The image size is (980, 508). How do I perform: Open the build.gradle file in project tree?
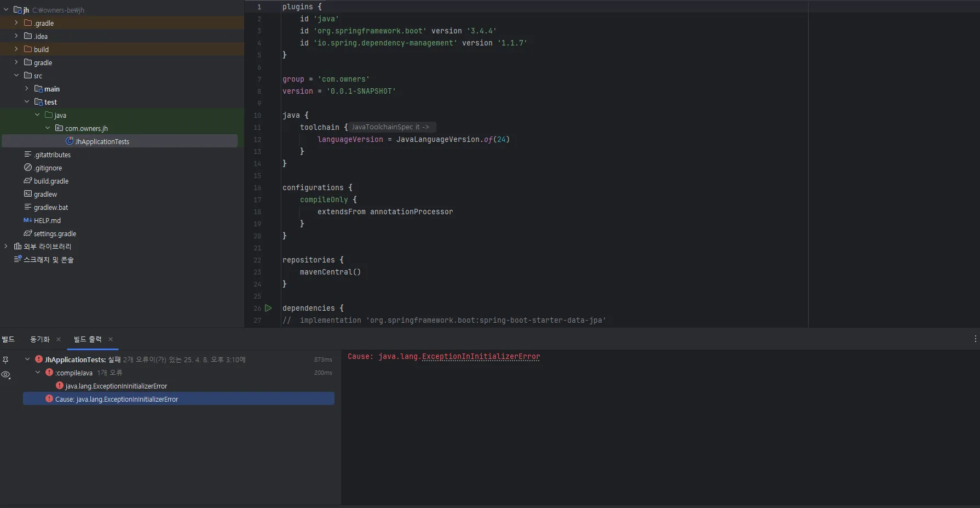coord(51,181)
